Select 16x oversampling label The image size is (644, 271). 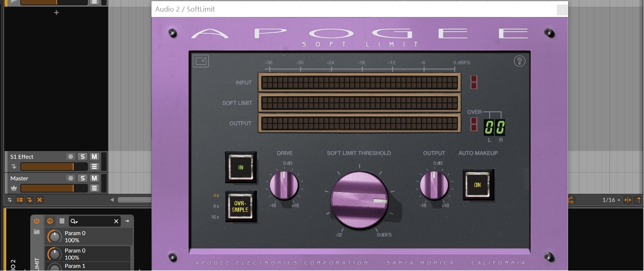215,217
